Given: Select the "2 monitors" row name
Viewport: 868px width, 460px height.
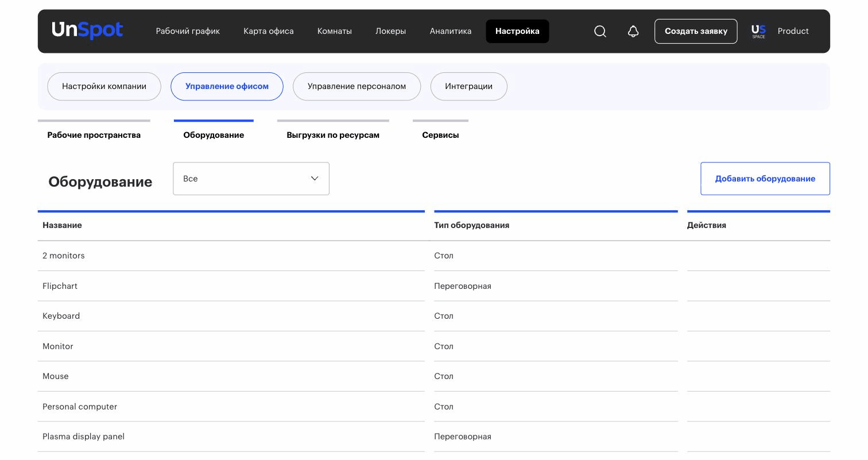Looking at the screenshot, I should tap(63, 256).
